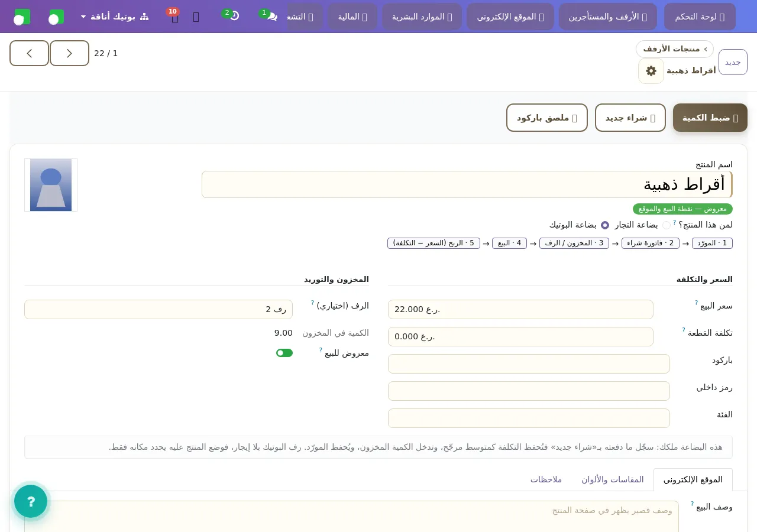Click the شراء جديد button
Image resolution: width=757 pixels, height=532 pixels.
point(630,118)
